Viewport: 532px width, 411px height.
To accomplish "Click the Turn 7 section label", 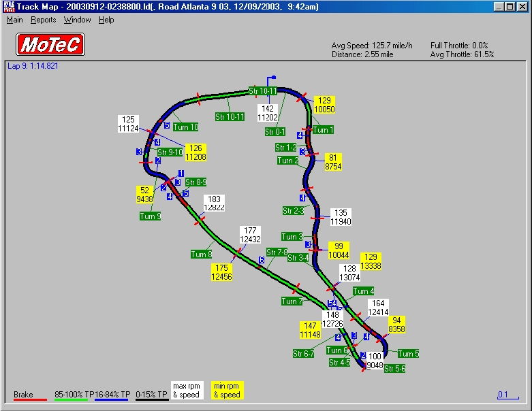I will tap(292, 301).
